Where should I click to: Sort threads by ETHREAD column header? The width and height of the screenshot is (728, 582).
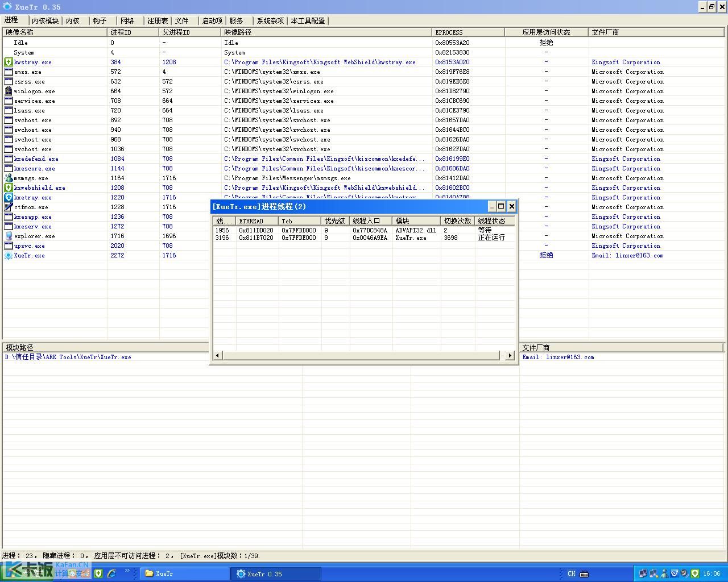tap(257, 221)
